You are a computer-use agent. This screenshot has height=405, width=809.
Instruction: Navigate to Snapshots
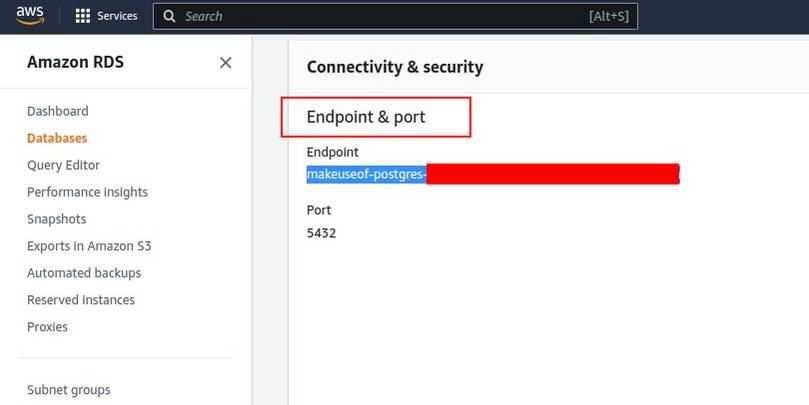56,219
